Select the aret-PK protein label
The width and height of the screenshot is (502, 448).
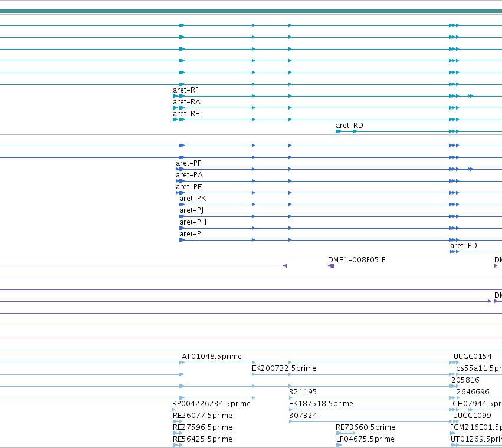coord(193,199)
